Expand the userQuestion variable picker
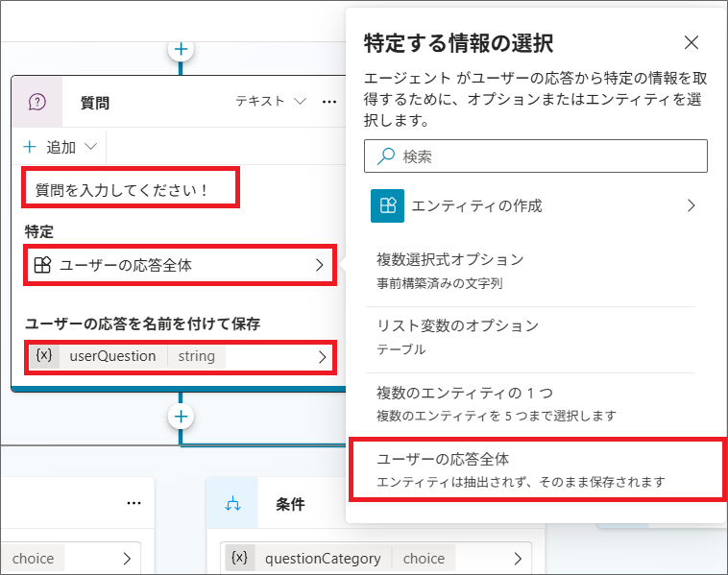This screenshot has height=575, width=728. [x=321, y=356]
